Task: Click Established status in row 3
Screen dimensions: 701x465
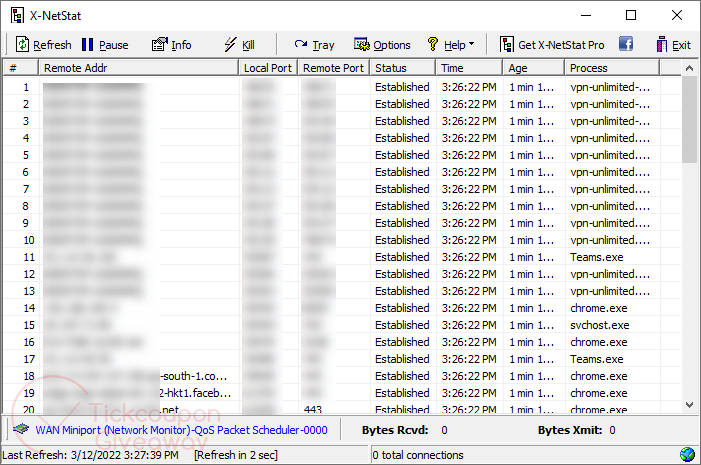Action: point(402,121)
